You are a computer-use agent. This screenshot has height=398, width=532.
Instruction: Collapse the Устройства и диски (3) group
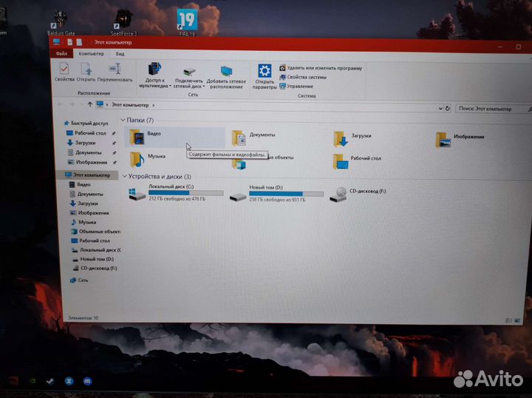(x=124, y=177)
